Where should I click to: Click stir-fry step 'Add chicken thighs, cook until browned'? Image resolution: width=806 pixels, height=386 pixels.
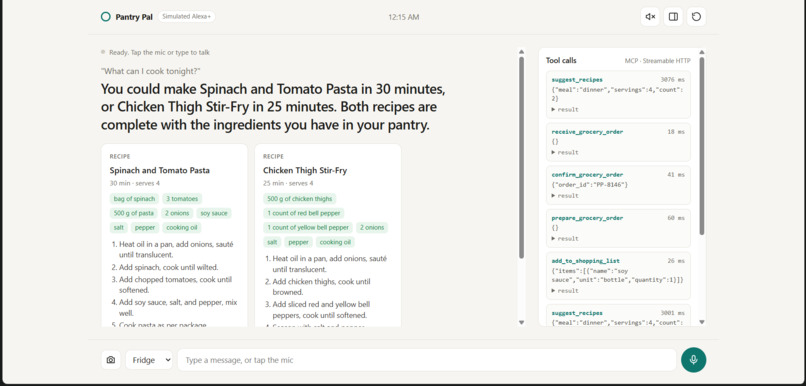point(321,287)
